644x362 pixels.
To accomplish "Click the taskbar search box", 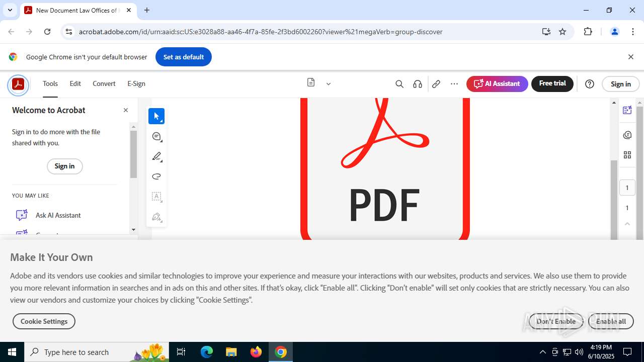I will pos(97,352).
